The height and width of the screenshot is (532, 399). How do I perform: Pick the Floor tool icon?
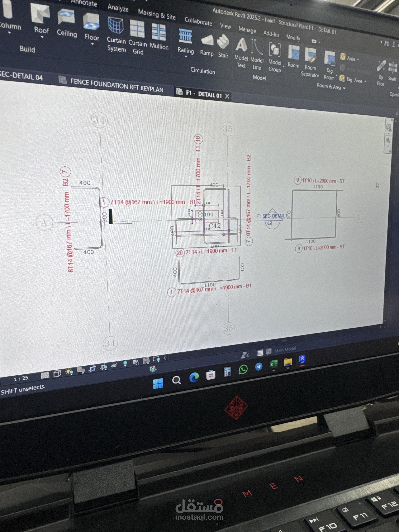point(91,21)
